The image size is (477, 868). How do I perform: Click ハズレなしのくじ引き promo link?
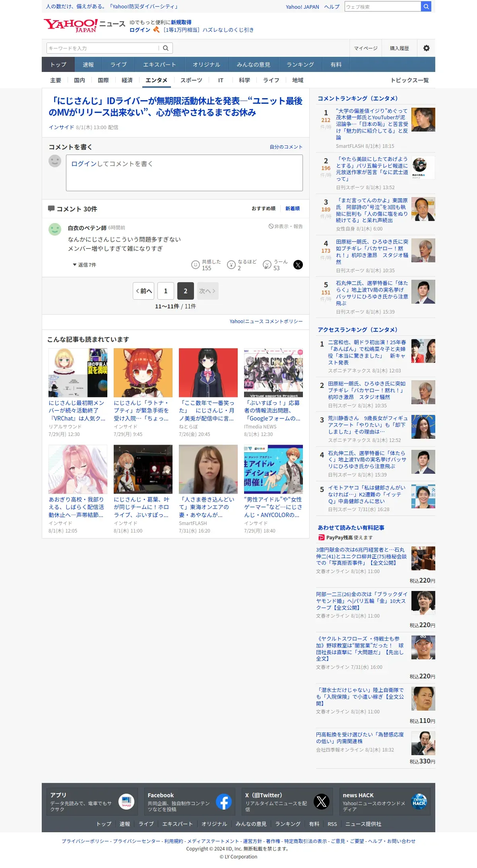point(208,30)
